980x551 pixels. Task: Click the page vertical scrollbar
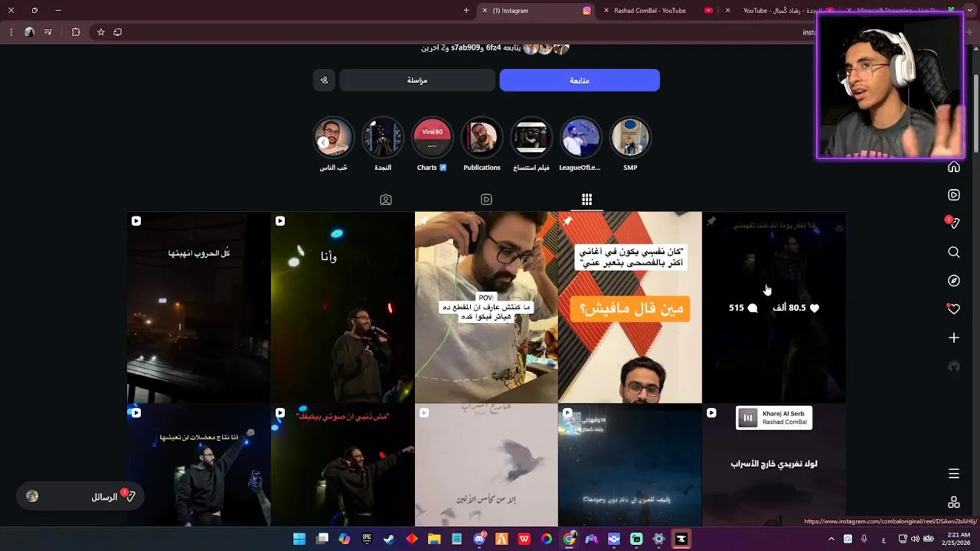pyautogui.click(x=976, y=115)
